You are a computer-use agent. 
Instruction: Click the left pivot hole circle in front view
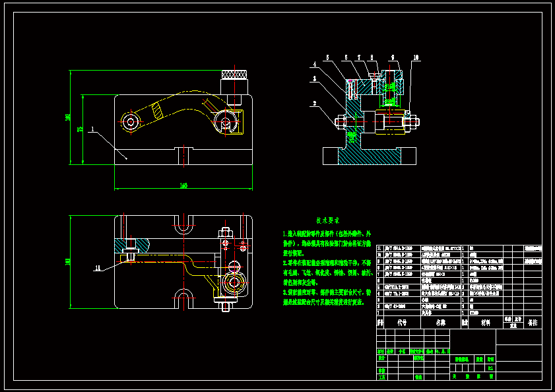pos(131,121)
